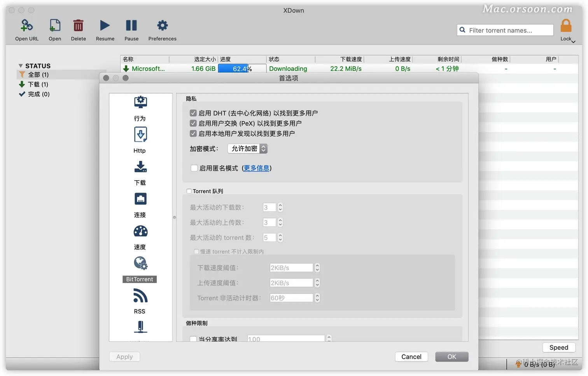Screen dimensions: 588x376
Task: Click the 62.4% progress bar
Action: [241, 69]
